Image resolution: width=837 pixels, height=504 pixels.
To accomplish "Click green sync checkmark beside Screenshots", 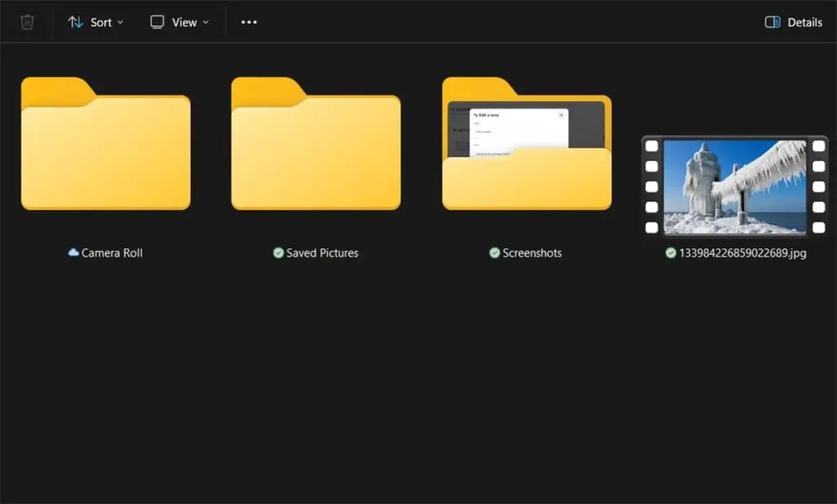I will click(495, 252).
